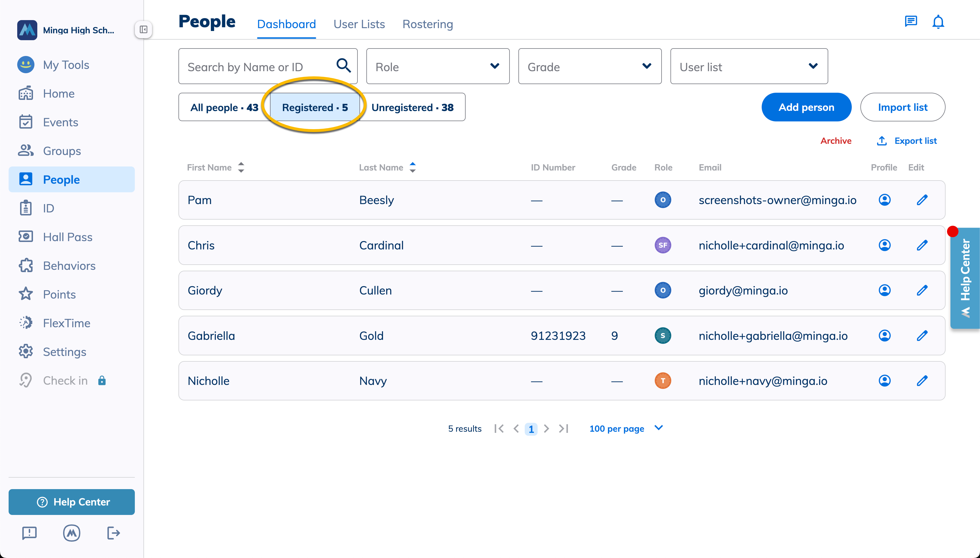
Task: Click the Minga High School logo
Action: point(27,30)
